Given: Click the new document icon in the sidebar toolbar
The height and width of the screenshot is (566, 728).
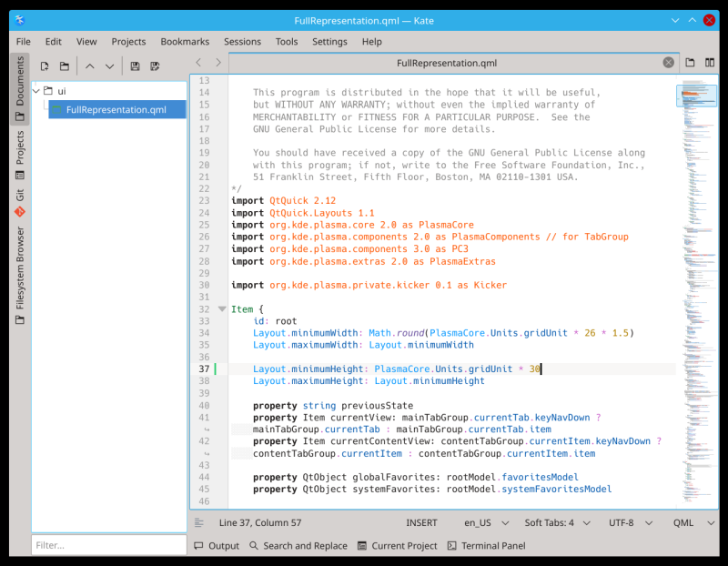Looking at the screenshot, I should 44,66.
